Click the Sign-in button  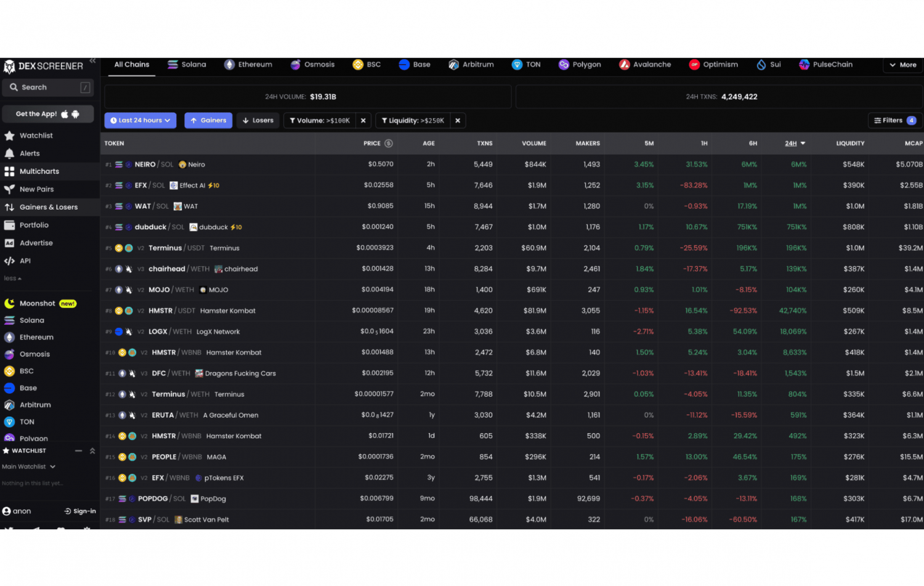(x=79, y=511)
